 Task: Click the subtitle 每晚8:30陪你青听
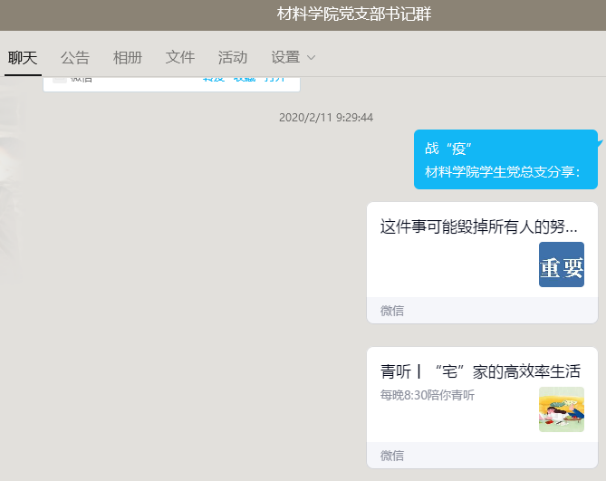(x=427, y=395)
